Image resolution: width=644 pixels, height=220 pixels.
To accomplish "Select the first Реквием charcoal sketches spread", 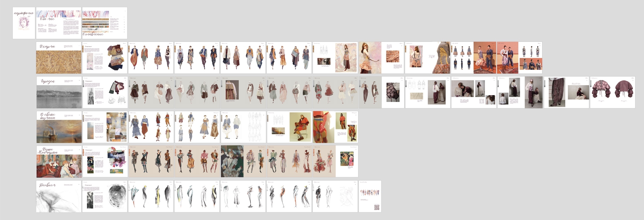I will point(151,196).
